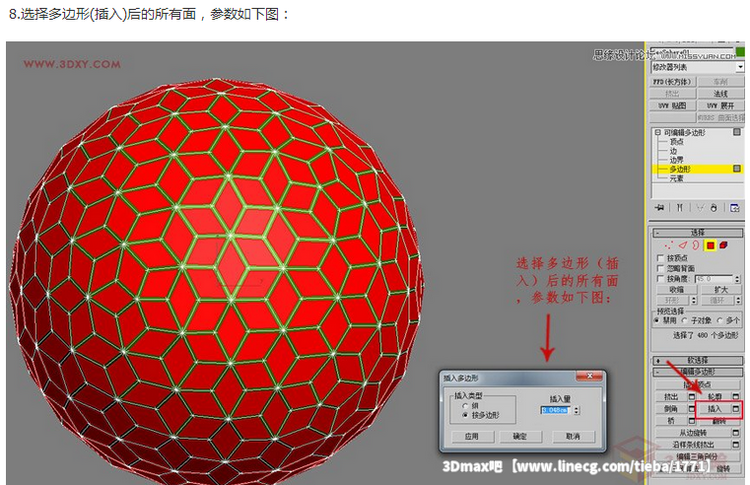Select 顶点 in modifier stack

point(676,142)
